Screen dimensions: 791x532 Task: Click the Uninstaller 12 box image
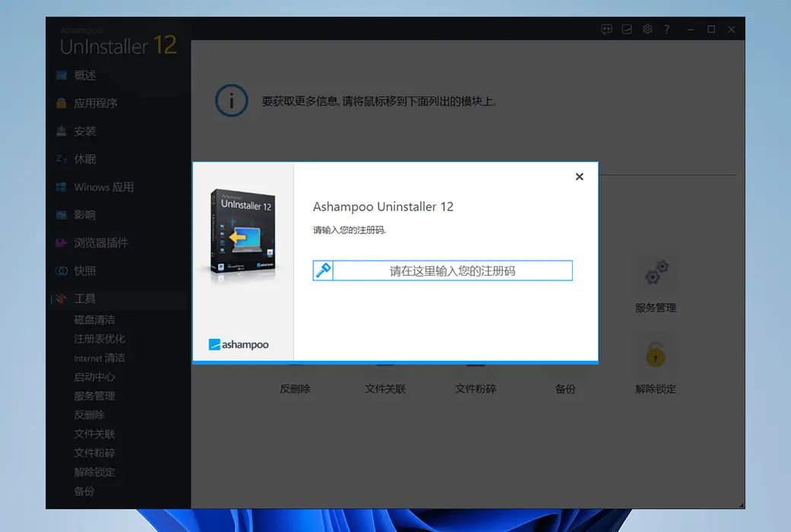243,232
